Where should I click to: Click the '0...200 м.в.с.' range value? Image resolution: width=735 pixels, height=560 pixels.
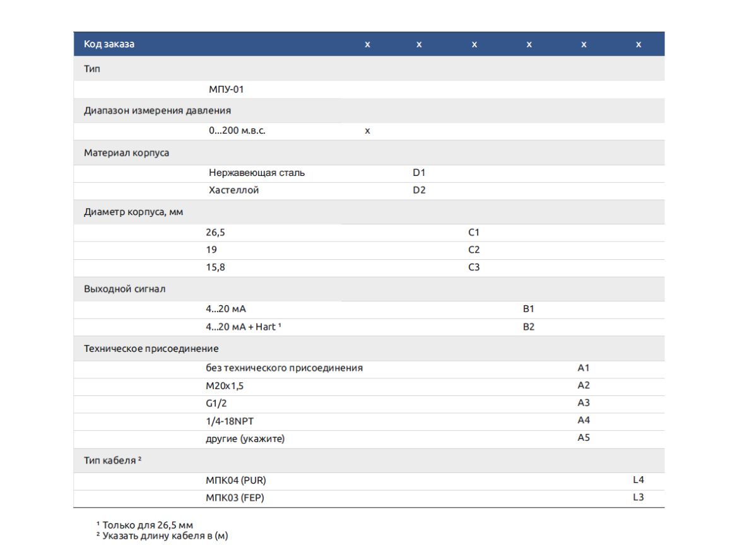point(237,131)
